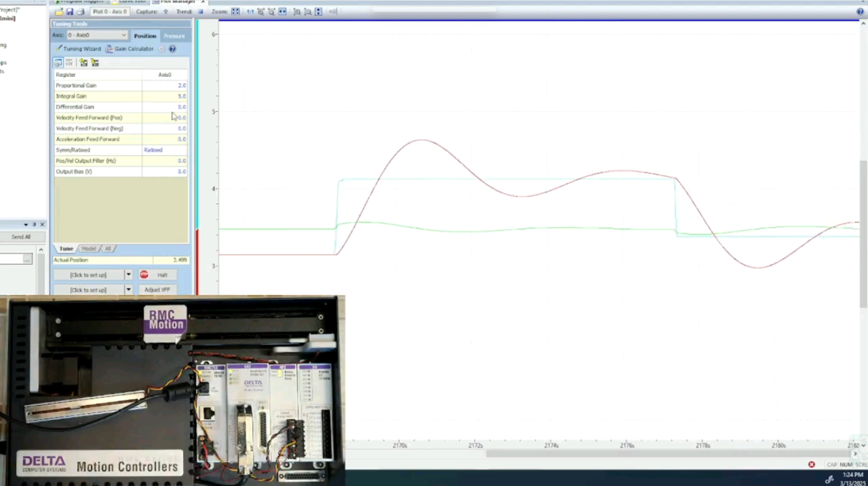868x486 pixels.
Task: Click plot scrollbar right arrow
Action: tap(856, 454)
